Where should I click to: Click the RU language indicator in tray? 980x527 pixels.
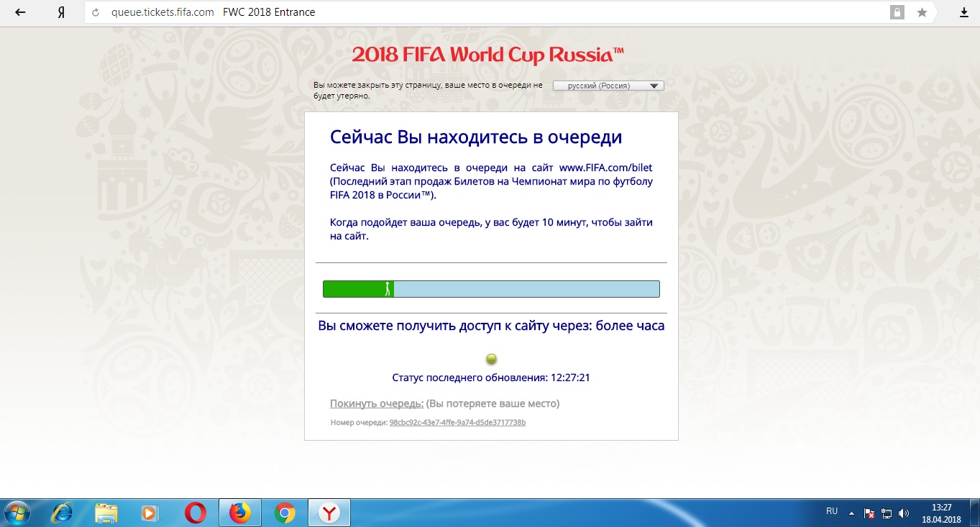coord(832,512)
